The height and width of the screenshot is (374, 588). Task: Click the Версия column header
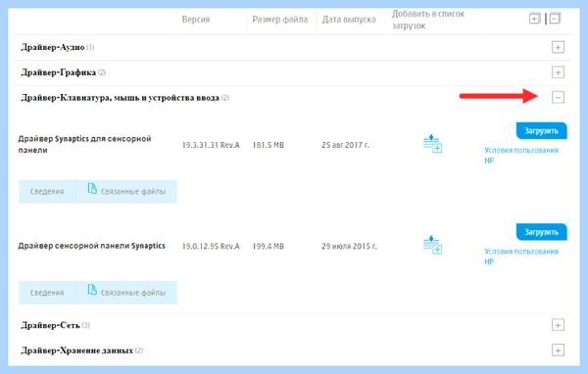196,20
